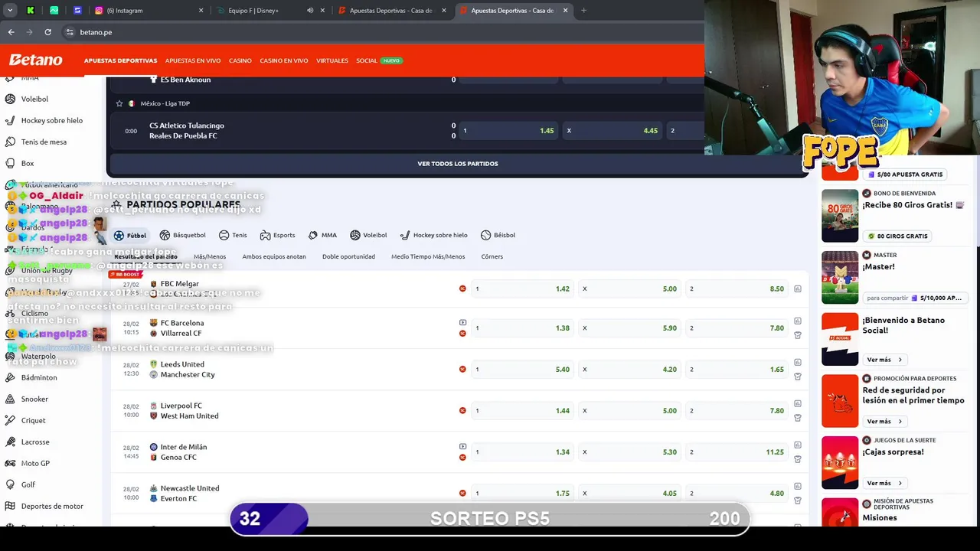980x551 pixels.
Task: Go back in the browser
Action: point(11,32)
